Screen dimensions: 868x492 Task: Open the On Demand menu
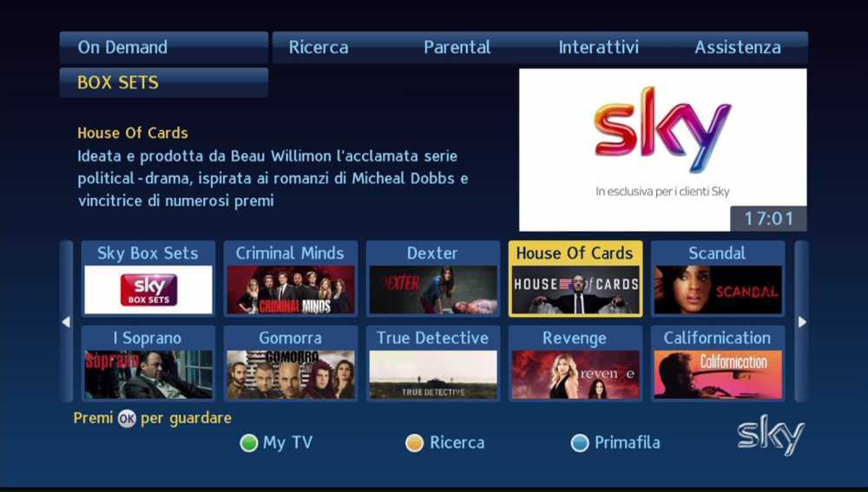[x=164, y=47]
